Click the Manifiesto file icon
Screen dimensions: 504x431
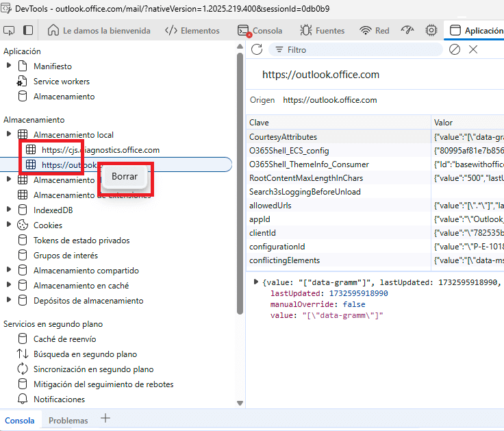pyautogui.click(x=23, y=66)
